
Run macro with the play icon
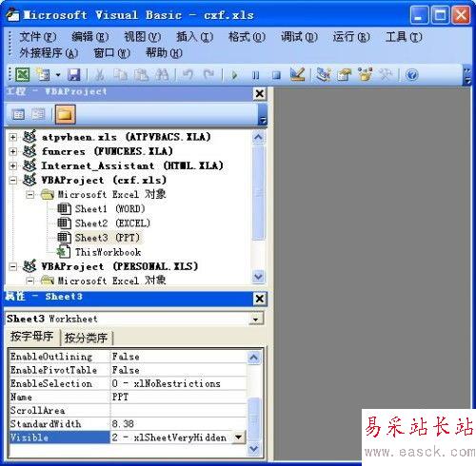click(x=234, y=75)
